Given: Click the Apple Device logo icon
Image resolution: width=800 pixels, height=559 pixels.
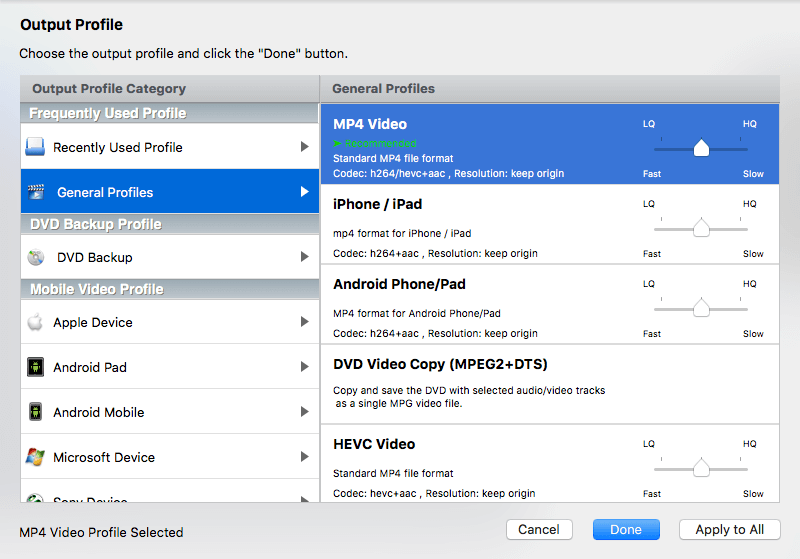Looking at the screenshot, I should coord(35,322).
